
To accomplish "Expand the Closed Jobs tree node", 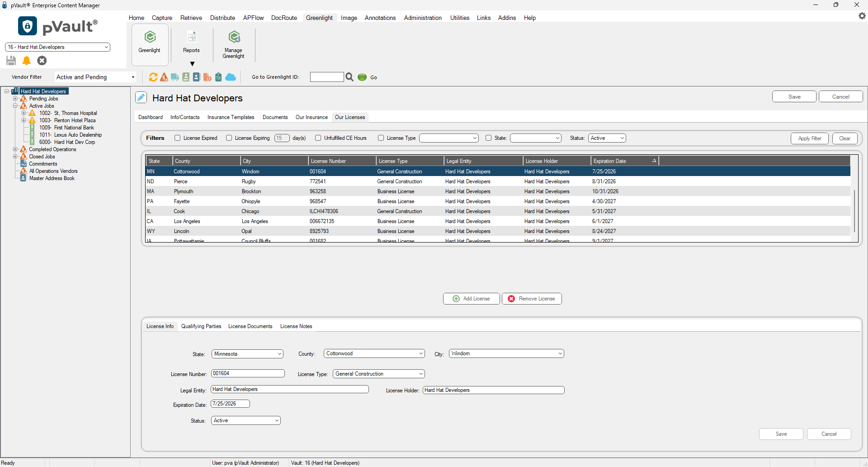I will [15, 157].
